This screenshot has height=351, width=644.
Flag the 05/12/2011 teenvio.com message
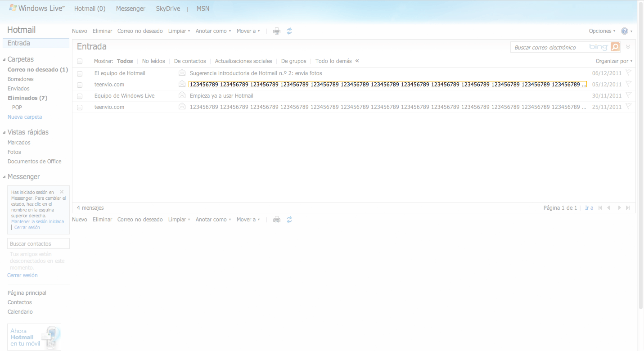(629, 84)
